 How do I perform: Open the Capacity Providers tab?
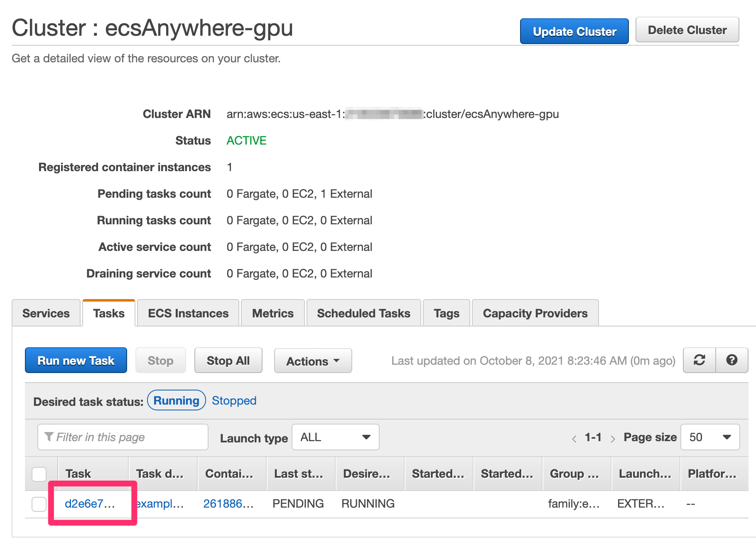point(535,313)
